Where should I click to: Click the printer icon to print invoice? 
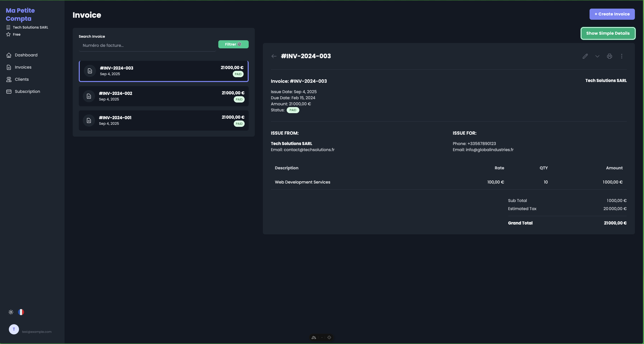coord(609,56)
